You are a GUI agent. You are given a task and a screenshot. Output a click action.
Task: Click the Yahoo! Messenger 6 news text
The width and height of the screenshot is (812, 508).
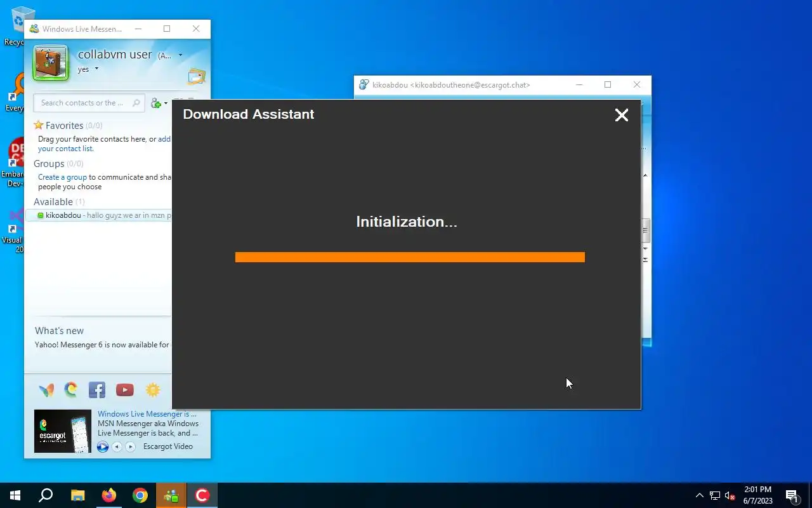point(102,345)
